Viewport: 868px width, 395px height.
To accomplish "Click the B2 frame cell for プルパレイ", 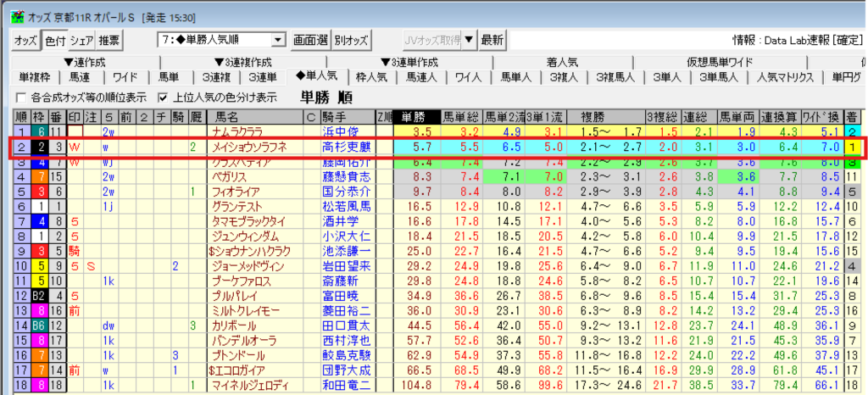I will [39, 296].
